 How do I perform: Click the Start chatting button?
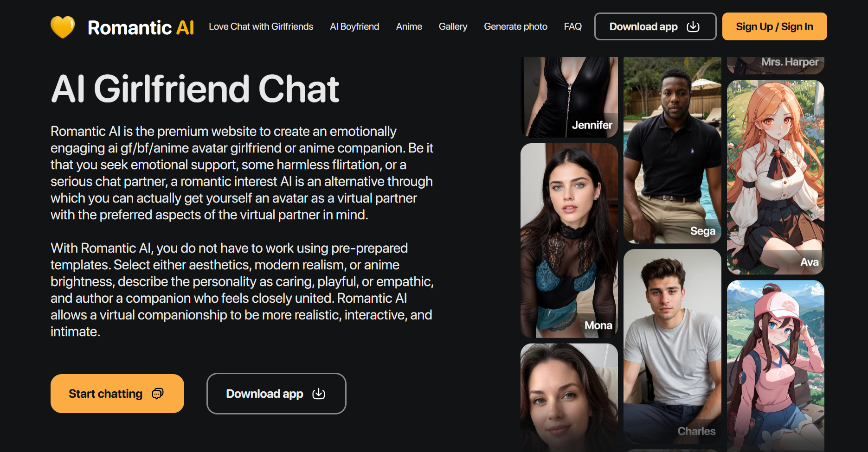click(x=117, y=394)
